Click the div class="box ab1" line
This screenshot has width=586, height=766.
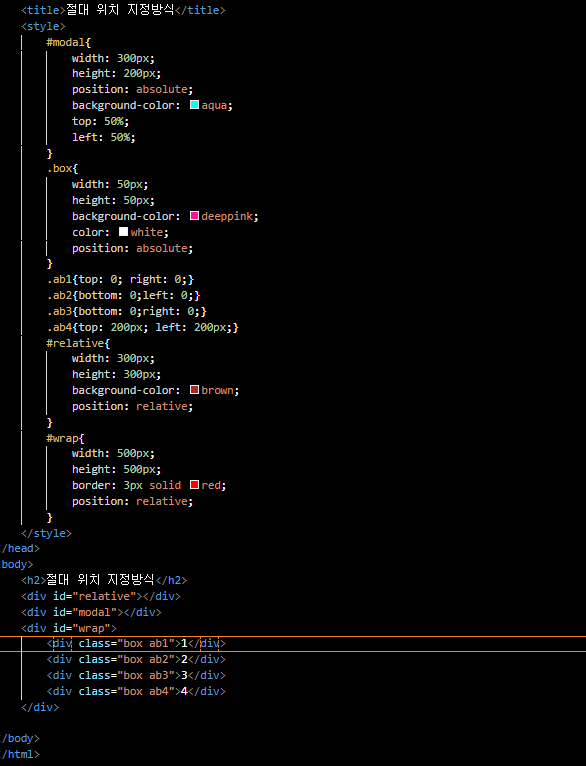point(136,643)
